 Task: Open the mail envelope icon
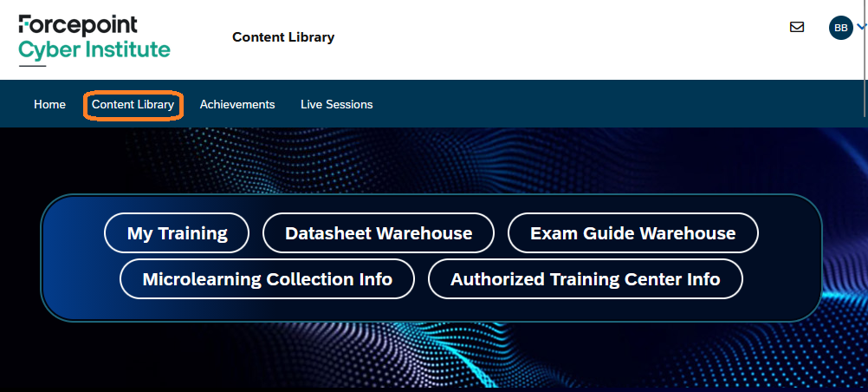tap(797, 27)
